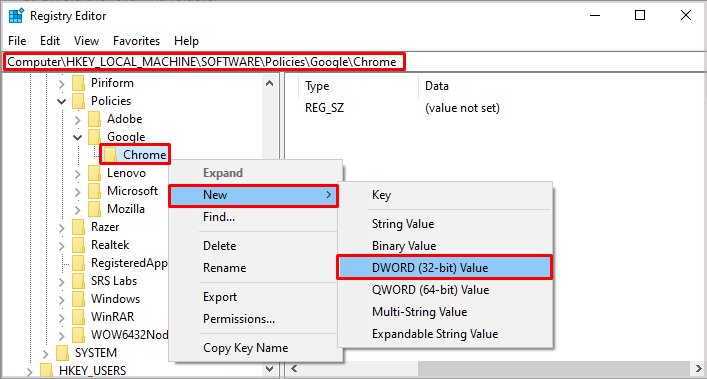Select the SYSTEM folder icon
This screenshot has height=379, width=707.
[62, 354]
